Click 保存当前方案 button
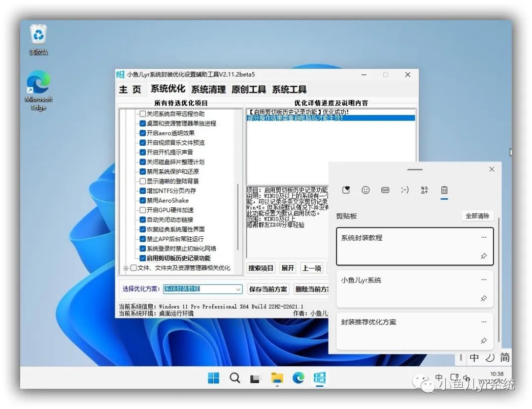This screenshot has height=409, width=532. coord(268,289)
